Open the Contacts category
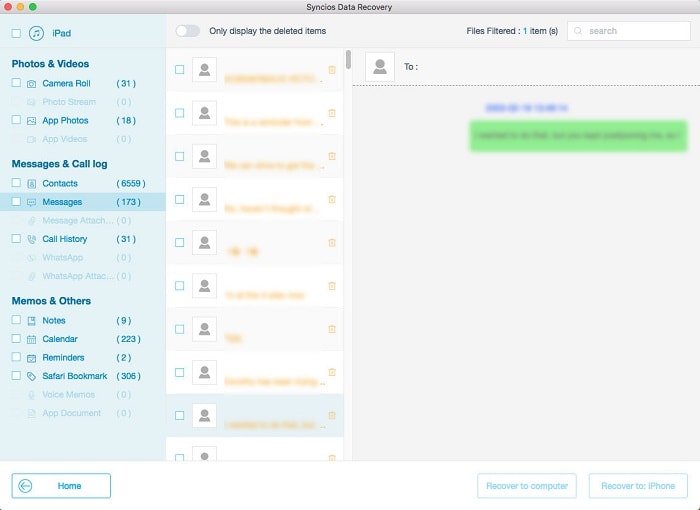 pyautogui.click(x=60, y=184)
